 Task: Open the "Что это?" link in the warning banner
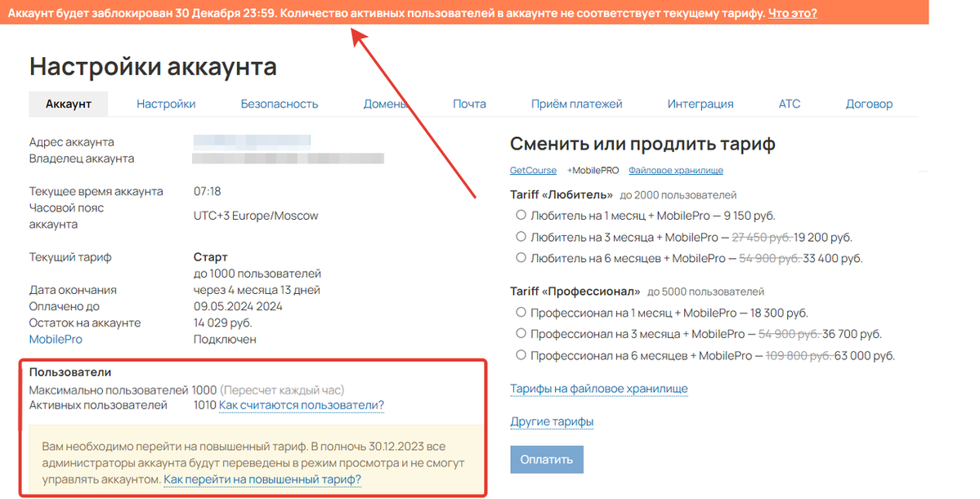click(792, 13)
